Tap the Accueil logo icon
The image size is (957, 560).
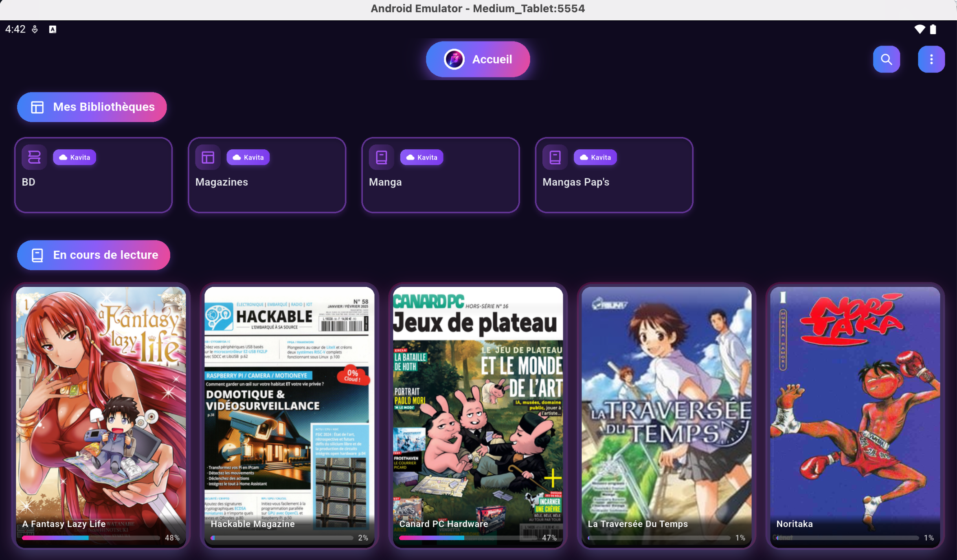click(x=454, y=59)
